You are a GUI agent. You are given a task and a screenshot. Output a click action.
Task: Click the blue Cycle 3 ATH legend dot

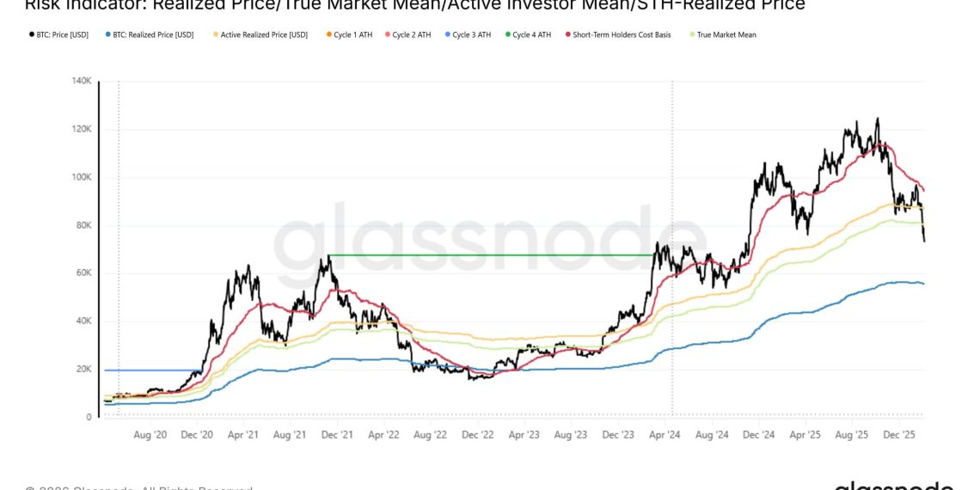[446, 35]
